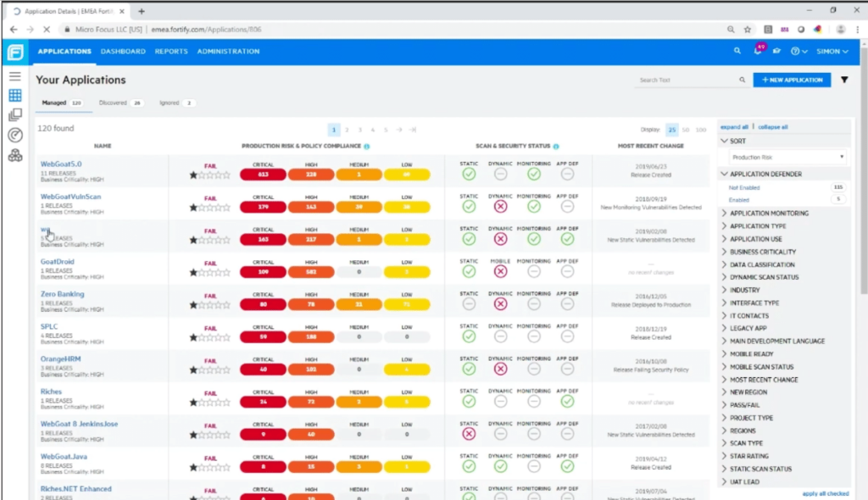The image size is (868, 500).
Task: Click the green STATIC status for WebGoat5.0
Action: [468, 173]
